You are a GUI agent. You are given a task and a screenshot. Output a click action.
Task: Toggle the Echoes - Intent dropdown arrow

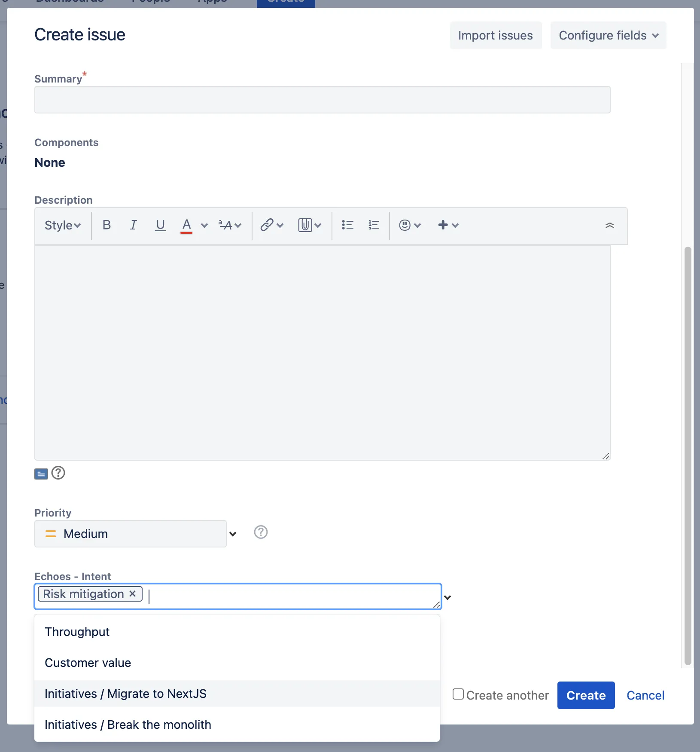click(x=447, y=597)
